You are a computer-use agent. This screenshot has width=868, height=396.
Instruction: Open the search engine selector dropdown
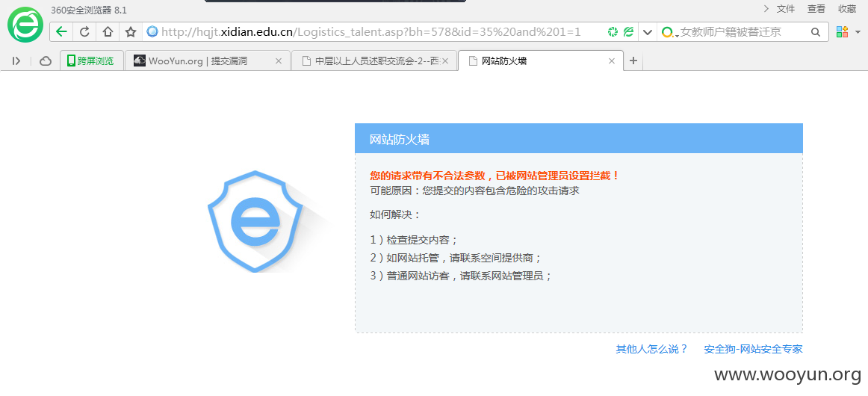tap(670, 32)
